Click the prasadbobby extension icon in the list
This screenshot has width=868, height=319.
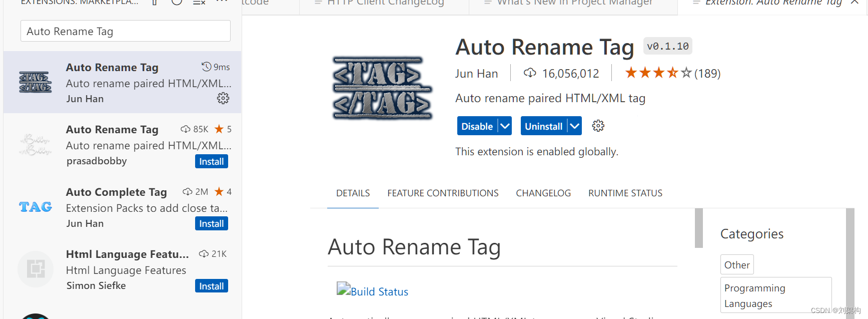[36, 145]
